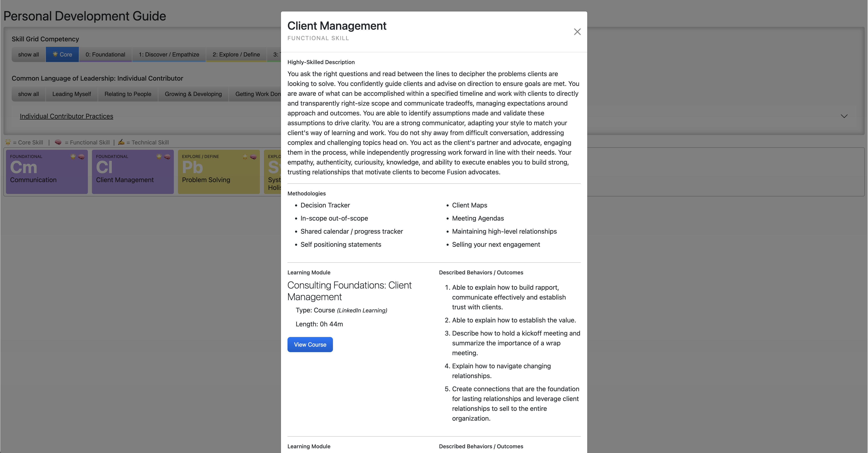Select the Core skill filter
The width and height of the screenshot is (868, 453).
[62, 55]
